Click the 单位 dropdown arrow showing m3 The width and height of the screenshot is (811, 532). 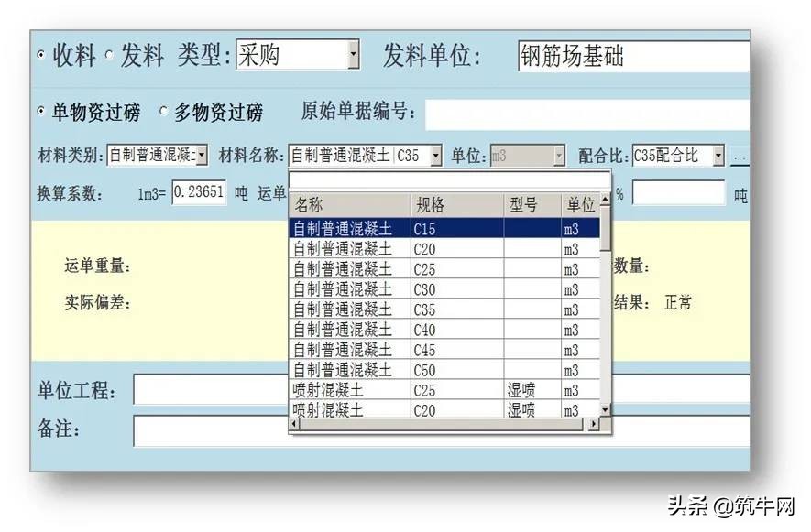(x=559, y=156)
